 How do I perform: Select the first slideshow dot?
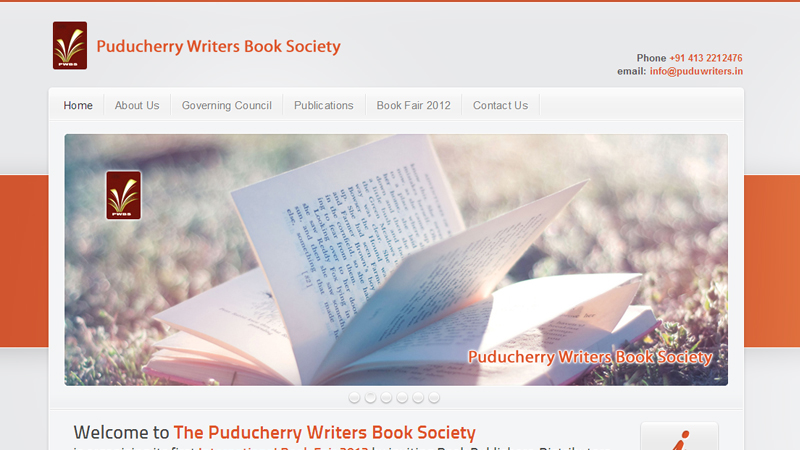click(x=354, y=397)
